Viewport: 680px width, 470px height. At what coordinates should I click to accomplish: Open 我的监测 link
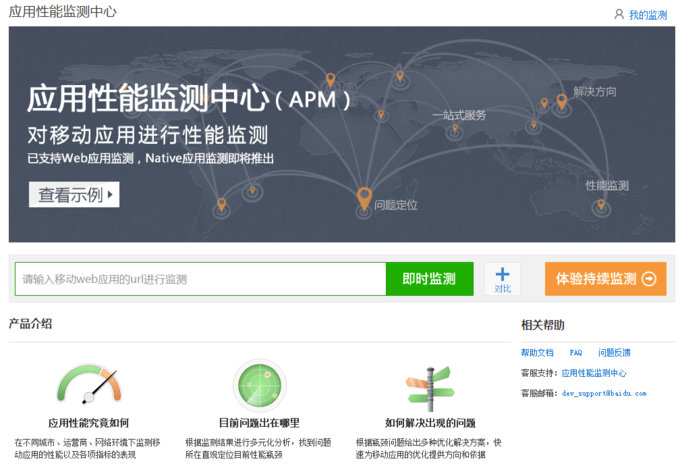tap(648, 15)
